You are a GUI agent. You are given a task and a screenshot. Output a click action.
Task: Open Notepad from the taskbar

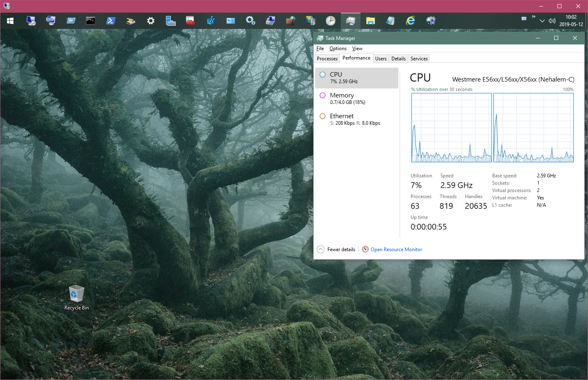390,20
